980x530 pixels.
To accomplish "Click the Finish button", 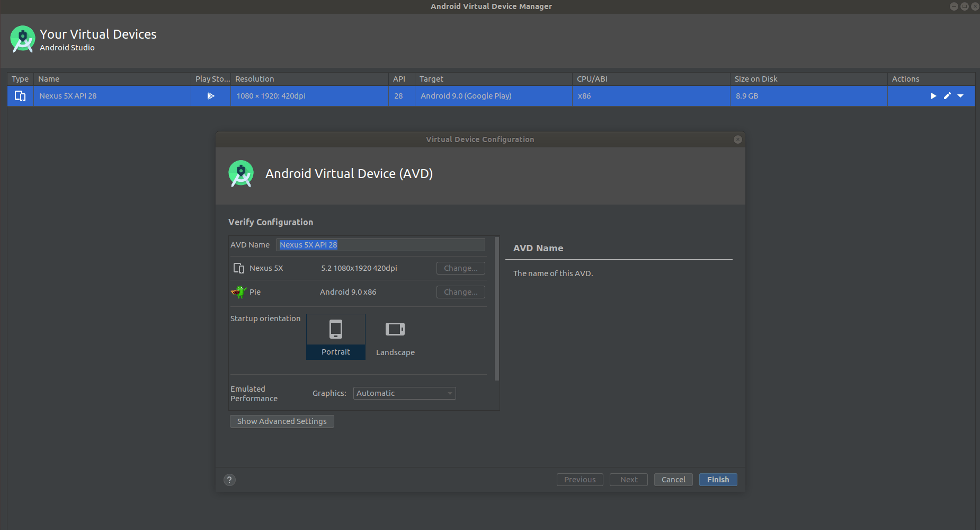I will pyautogui.click(x=718, y=480).
